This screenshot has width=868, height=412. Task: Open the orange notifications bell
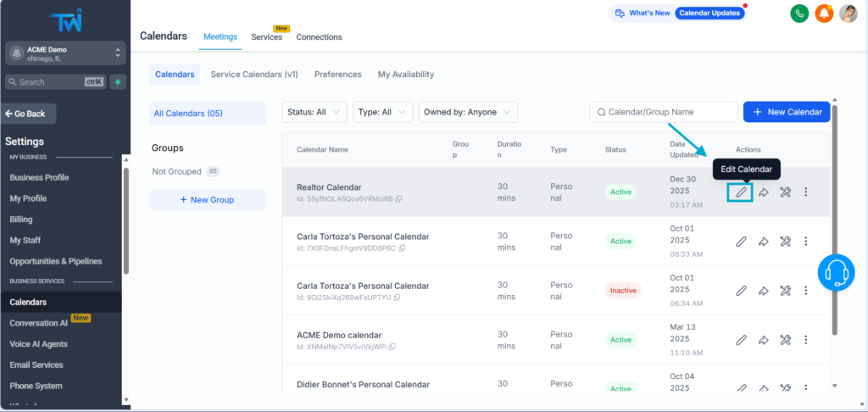(824, 14)
